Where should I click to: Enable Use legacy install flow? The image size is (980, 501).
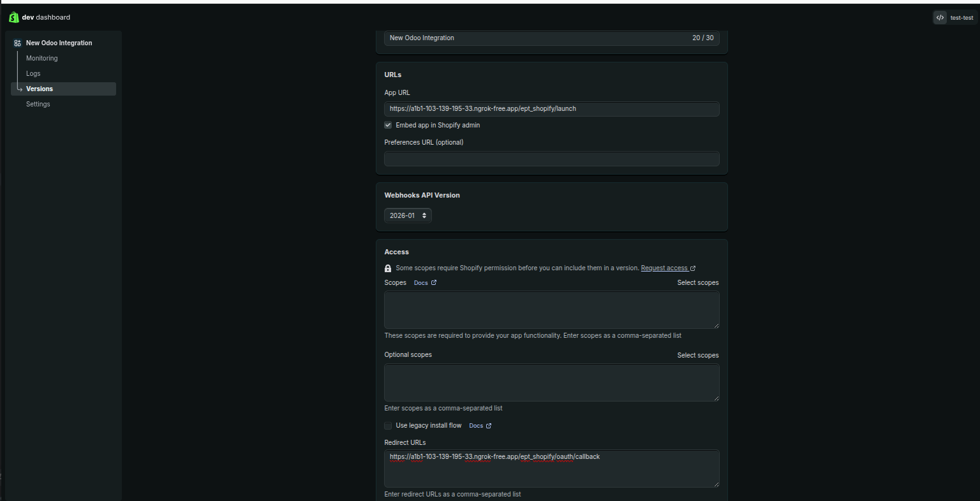click(x=388, y=426)
